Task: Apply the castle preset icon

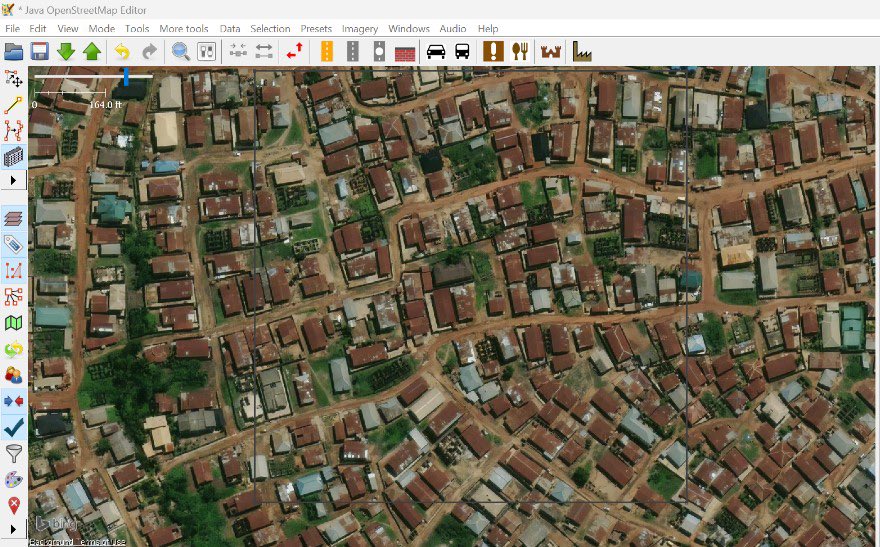Action: tap(551, 52)
